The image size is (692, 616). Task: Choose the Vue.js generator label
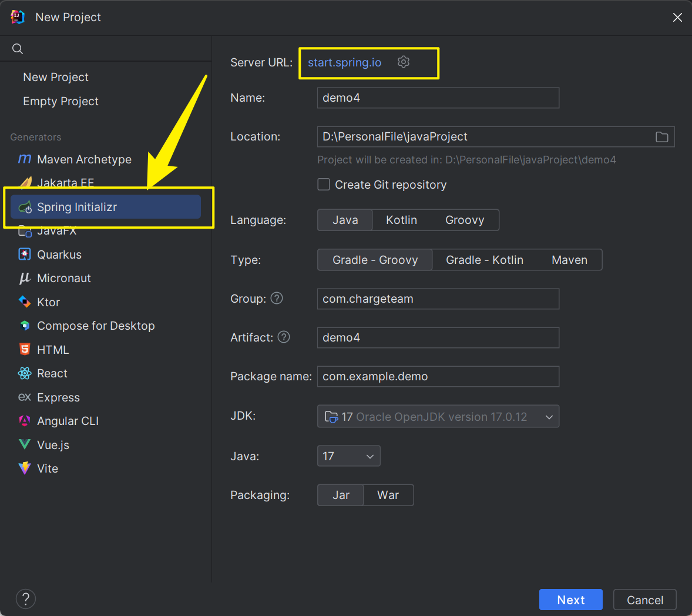[53, 445]
